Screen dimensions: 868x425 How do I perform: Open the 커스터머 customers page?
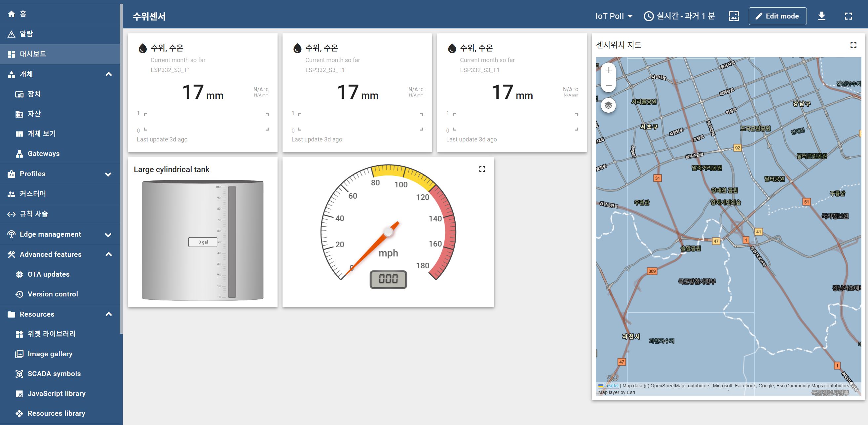(x=60, y=194)
